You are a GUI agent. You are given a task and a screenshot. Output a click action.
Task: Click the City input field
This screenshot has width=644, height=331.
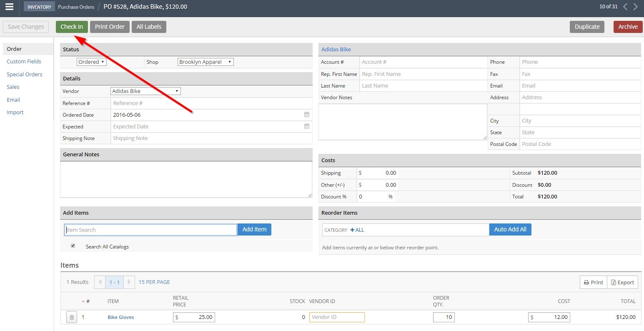[580, 120]
